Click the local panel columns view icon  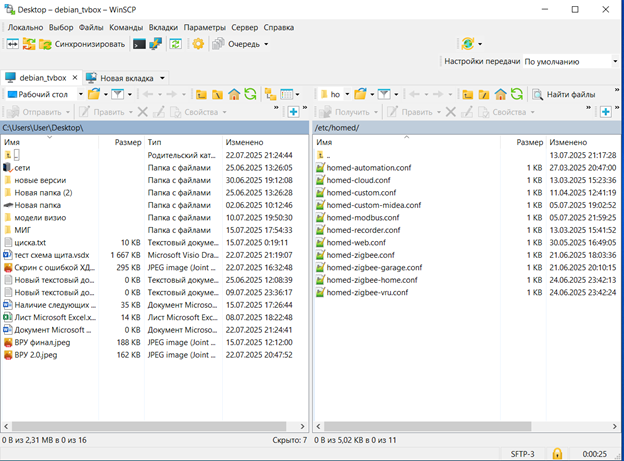[287, 94]
